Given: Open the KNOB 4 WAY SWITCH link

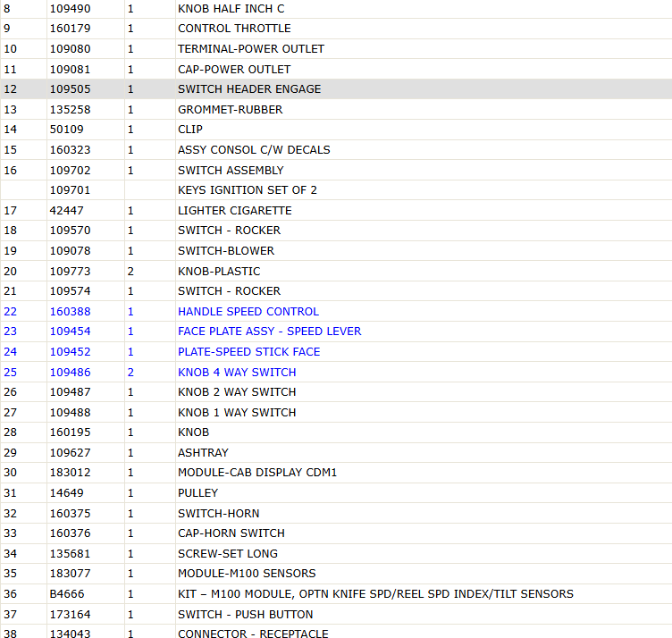Looking at the screenshot, I should click(x=237, y=373).
